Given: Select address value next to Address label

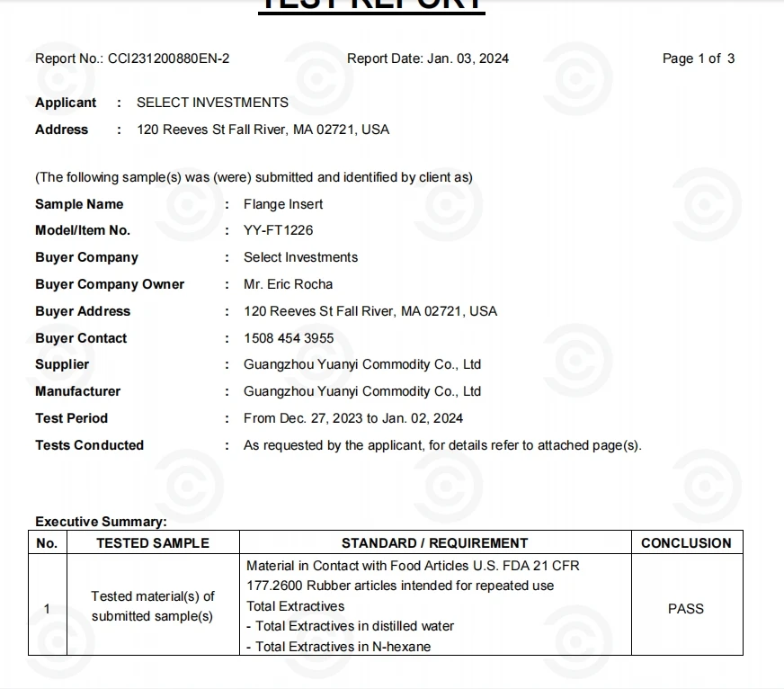Looking at the screenshot, I should pyautogui.click(x=263, y=130).
